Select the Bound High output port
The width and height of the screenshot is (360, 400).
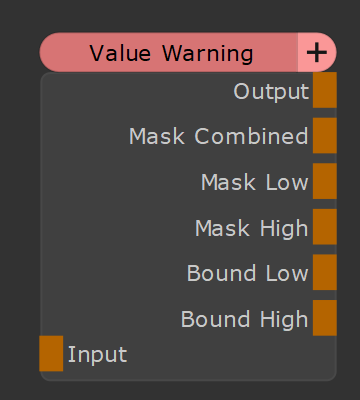[325, 318]
